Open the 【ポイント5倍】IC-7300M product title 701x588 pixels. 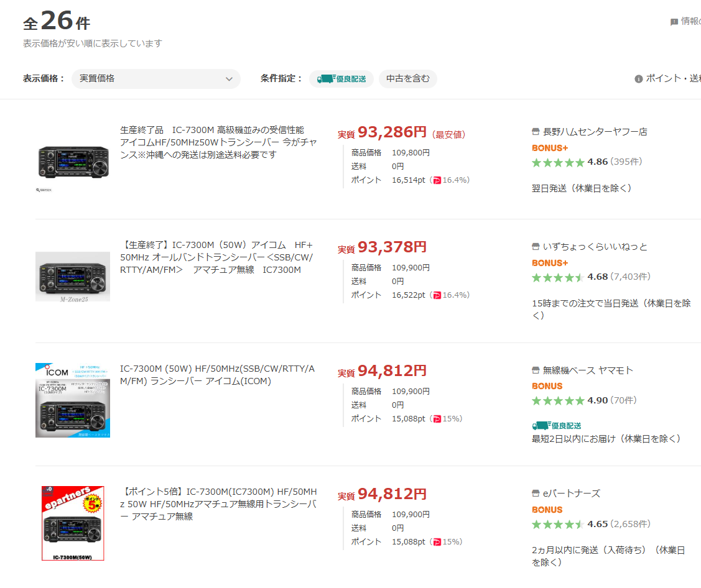coord(218,504)
